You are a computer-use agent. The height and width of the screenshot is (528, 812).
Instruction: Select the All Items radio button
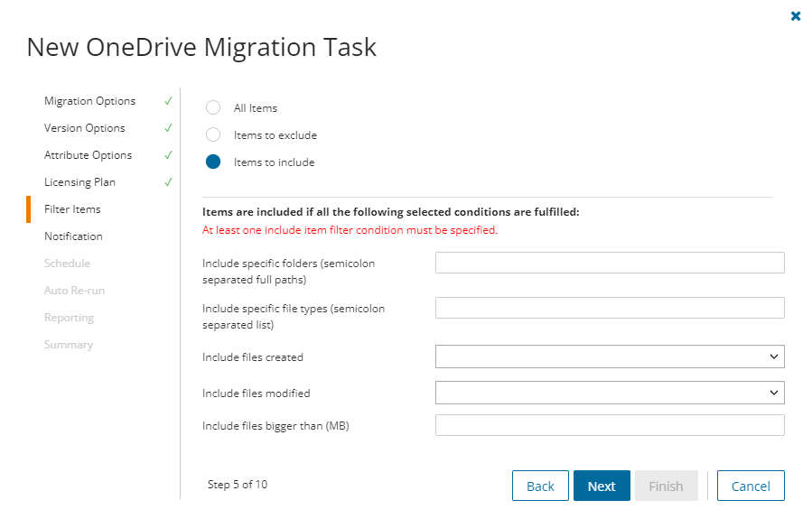[213, 107]
